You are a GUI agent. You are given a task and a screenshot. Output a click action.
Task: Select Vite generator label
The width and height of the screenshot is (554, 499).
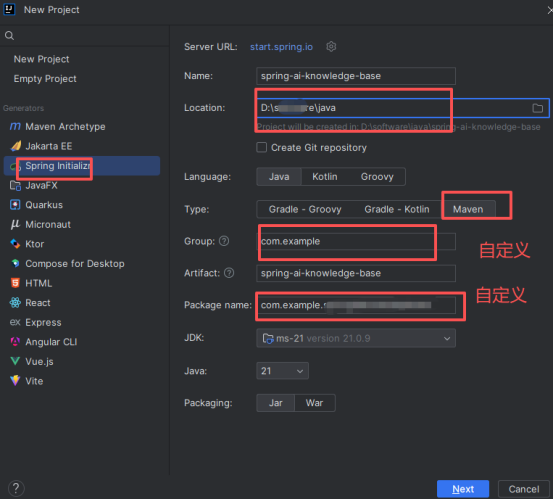[34, 381]
